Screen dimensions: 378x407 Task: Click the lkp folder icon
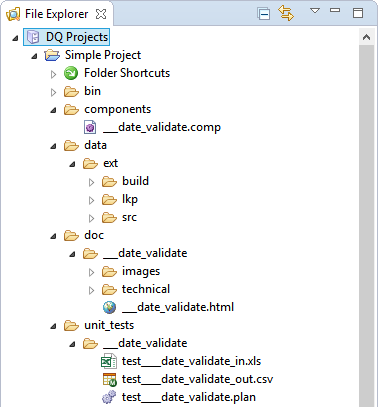point(109,199)
